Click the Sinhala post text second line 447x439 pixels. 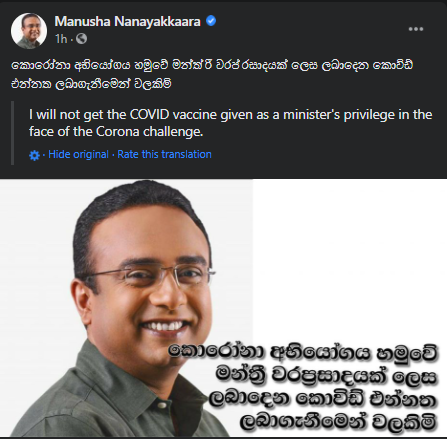pos(91,84)
